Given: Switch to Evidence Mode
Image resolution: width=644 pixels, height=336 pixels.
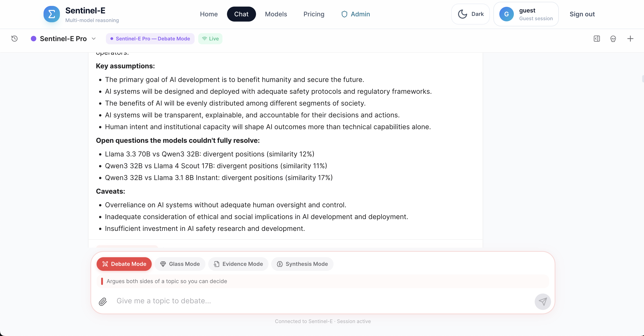Looking at the screenshot, I should pyautogui.click(x=238, y=264).
